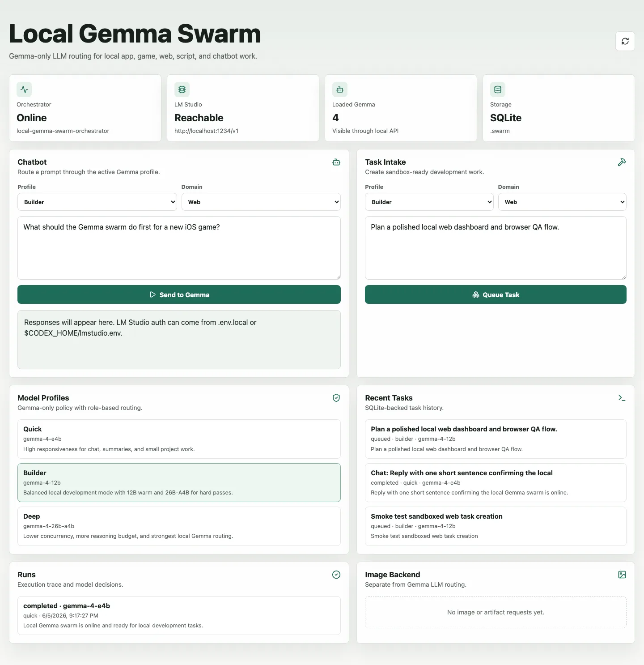Click the 'Online' orchestrator status text

(x=32, y=118)
